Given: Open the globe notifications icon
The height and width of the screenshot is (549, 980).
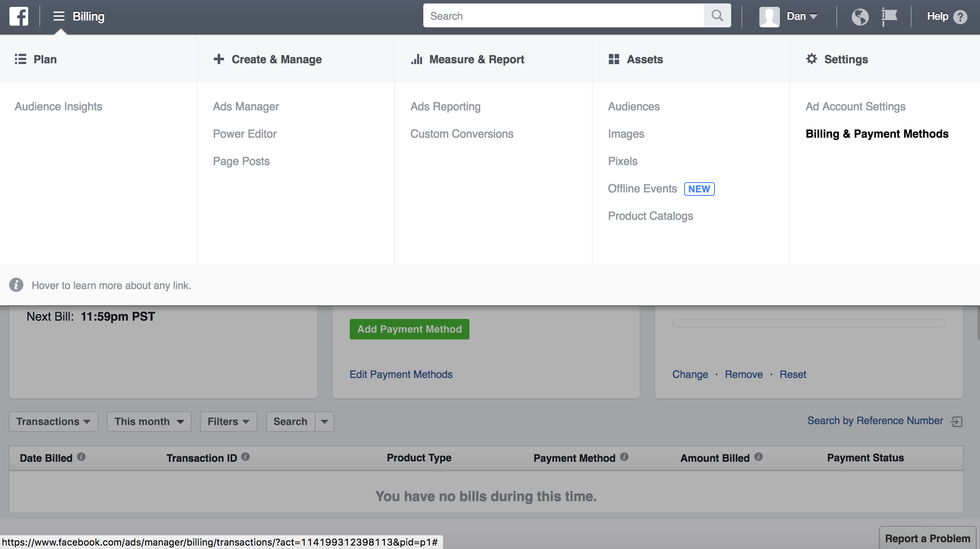Looking at the screenshot, I should click(859, 16).
